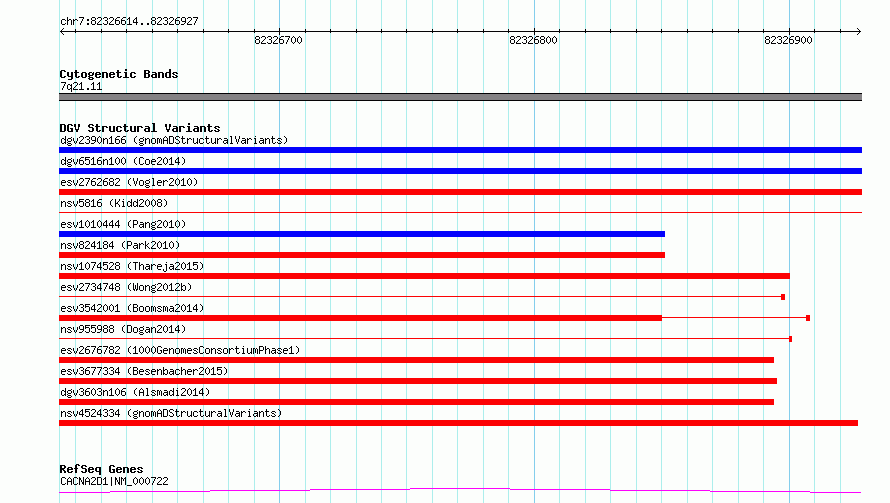The height and width of the screenshot is (503, 890).
Task: Select nsv4524334 (gnomADStructuralVariants) label
Action: 171,413
